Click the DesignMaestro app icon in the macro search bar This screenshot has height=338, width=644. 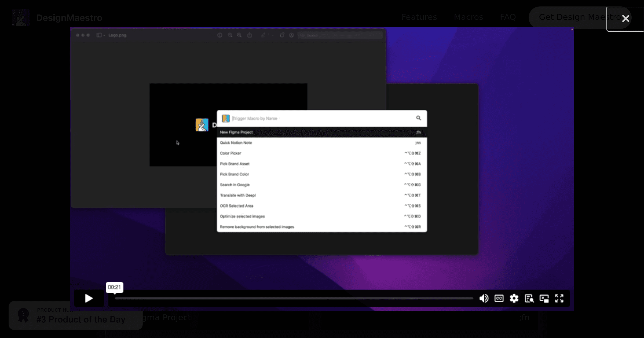tap(226, 118)
